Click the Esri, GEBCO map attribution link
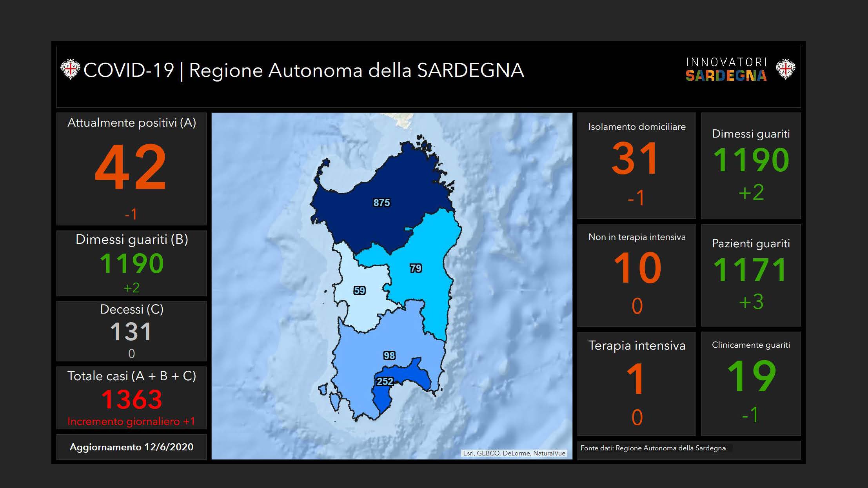868x488 pixels. tap(514, 453)
